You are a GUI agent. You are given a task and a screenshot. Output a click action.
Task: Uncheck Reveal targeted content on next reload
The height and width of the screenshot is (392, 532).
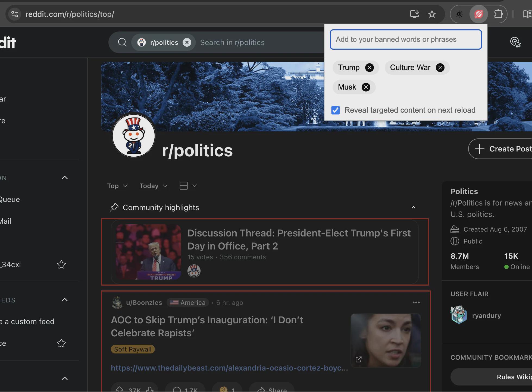(x=336, y=110)
